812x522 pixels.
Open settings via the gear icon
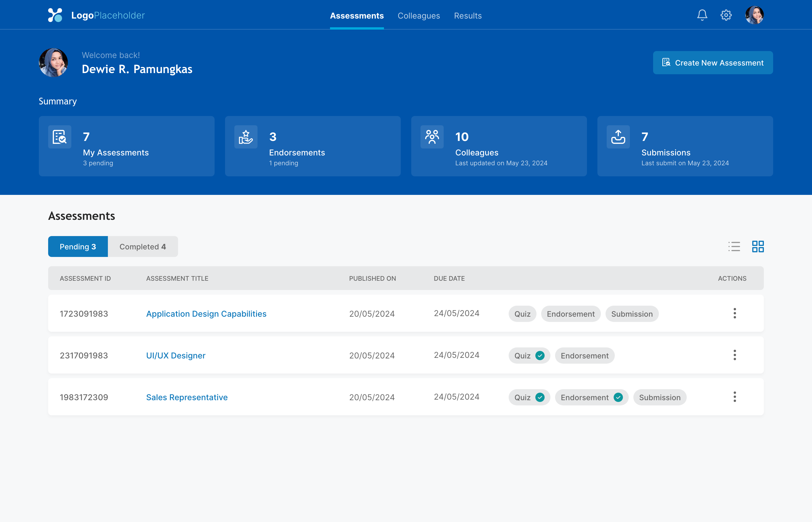[726, 15]
